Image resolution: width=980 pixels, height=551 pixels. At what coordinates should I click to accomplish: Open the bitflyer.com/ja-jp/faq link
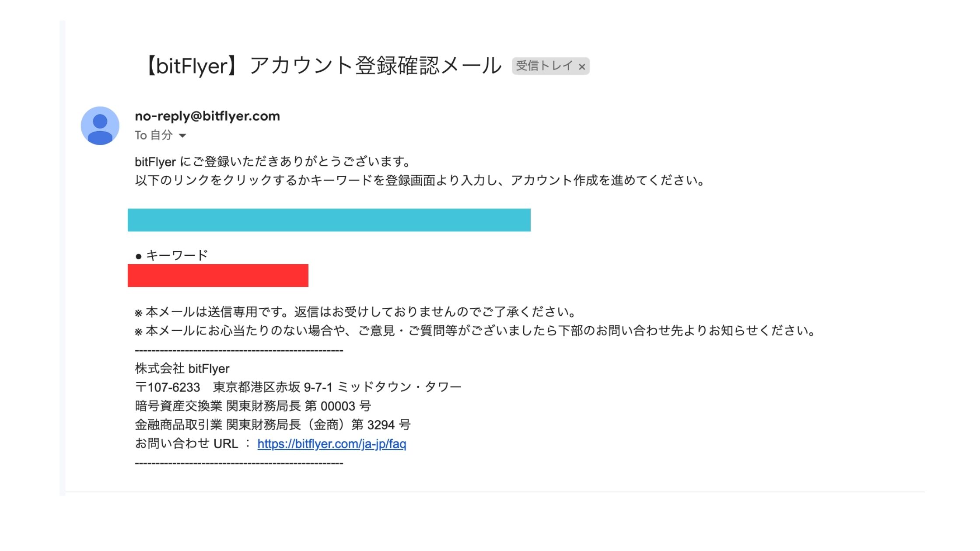coord(332,444)
